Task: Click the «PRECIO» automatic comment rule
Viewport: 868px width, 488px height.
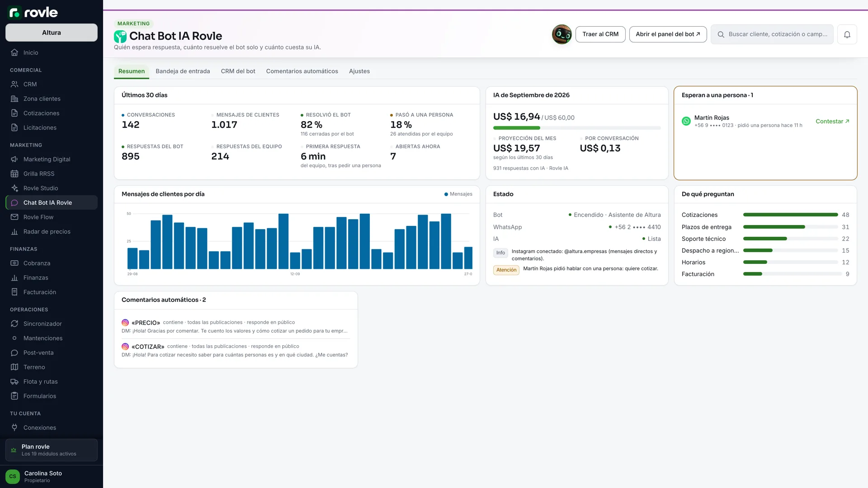Action: [x=236, y=327]
